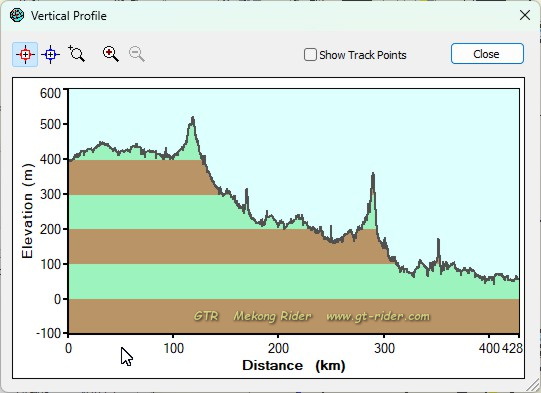Click the '300' distance axis tick label

tap(384, 348)
